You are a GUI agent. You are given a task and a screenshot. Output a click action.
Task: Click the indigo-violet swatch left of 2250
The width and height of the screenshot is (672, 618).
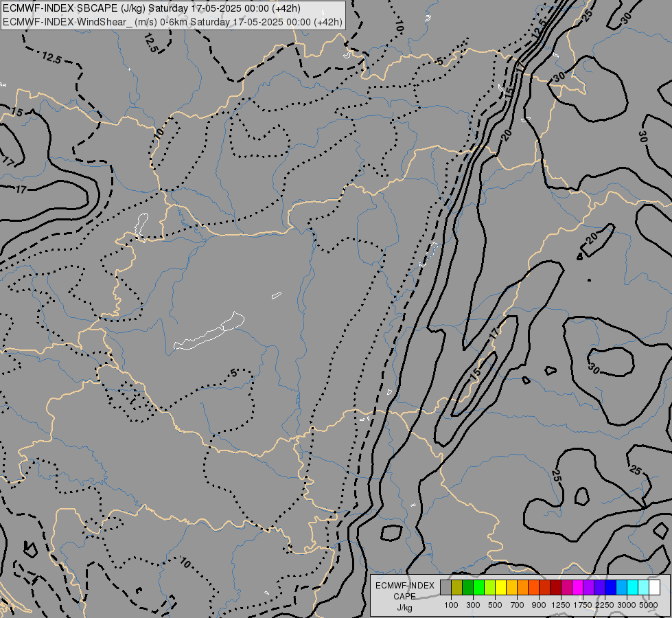599,588
